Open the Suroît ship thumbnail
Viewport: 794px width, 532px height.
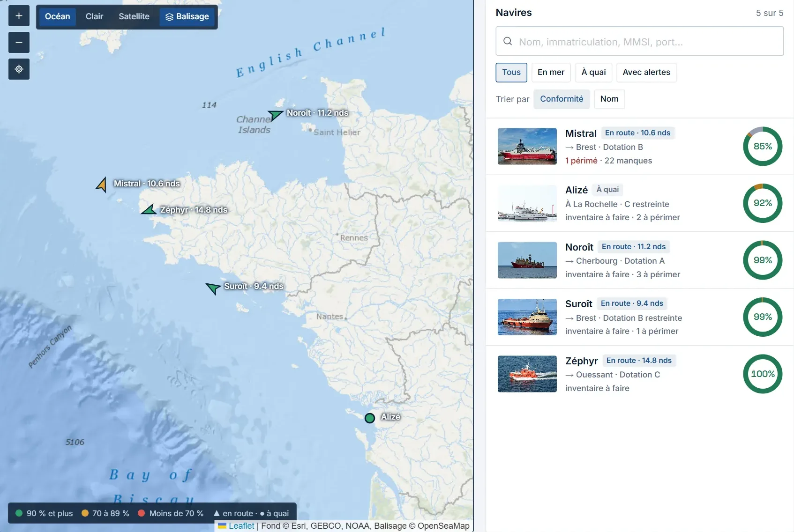pos(527,317)
